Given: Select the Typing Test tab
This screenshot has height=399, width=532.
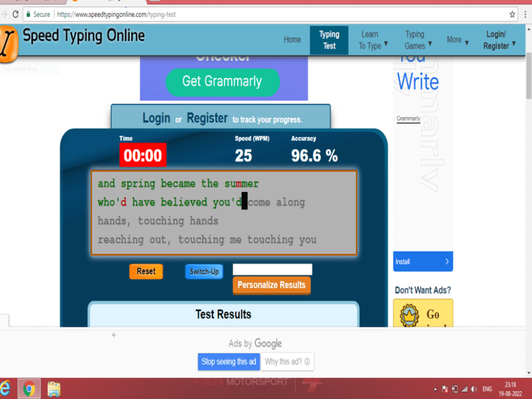Looking at the screenshot, I should tap(329, 40).
